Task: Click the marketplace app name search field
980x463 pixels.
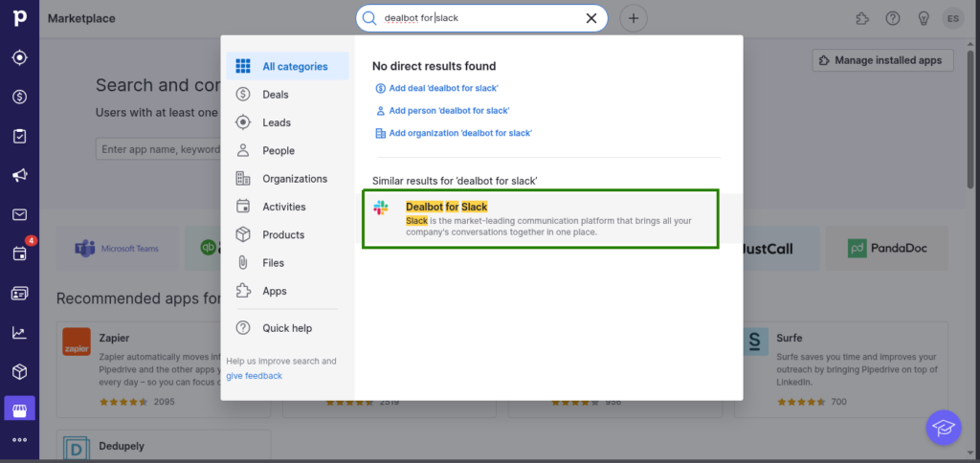Action: [159, 150]
